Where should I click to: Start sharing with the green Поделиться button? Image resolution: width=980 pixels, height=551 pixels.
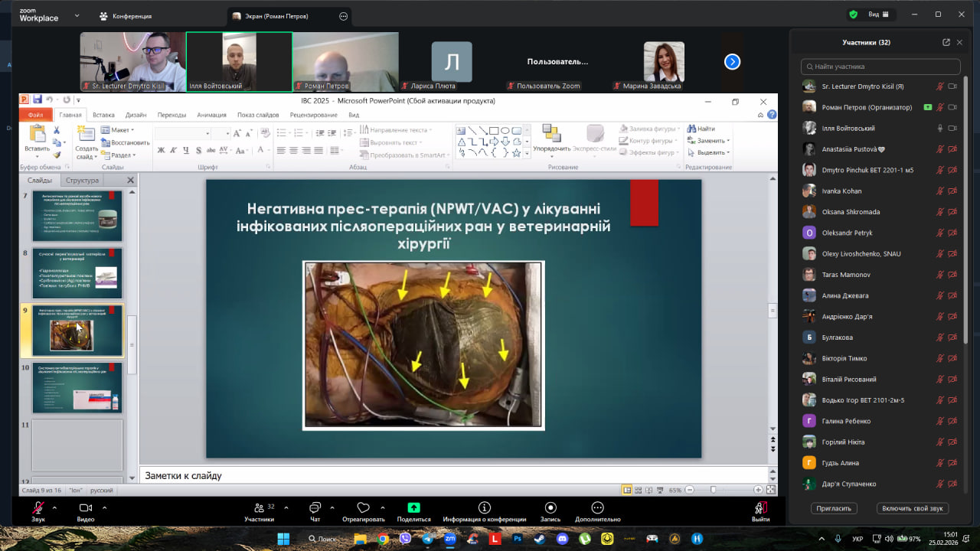tap(413, 508)
